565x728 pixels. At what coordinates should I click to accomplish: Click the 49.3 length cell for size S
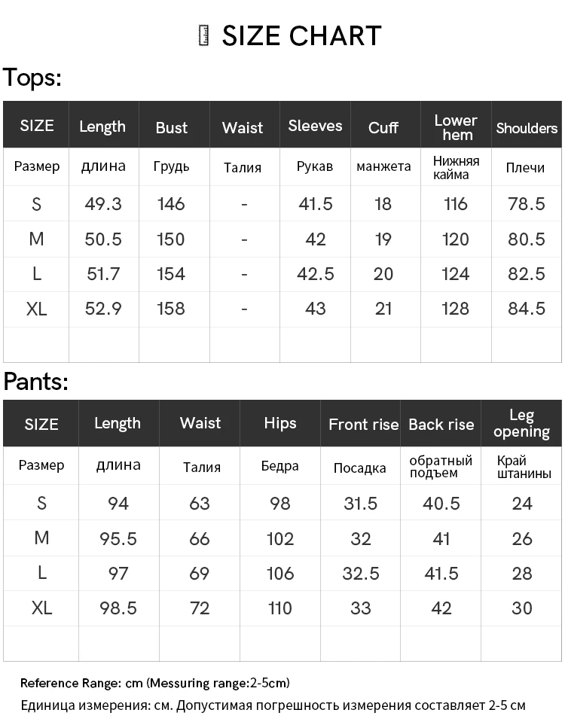103,204
